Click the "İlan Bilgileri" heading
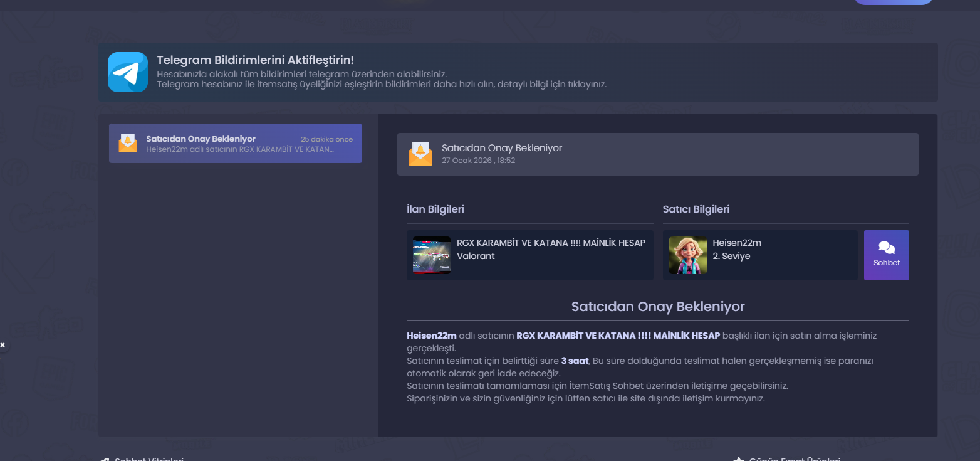The height and width of the screenshot is (461, 980). coord(435,209)
